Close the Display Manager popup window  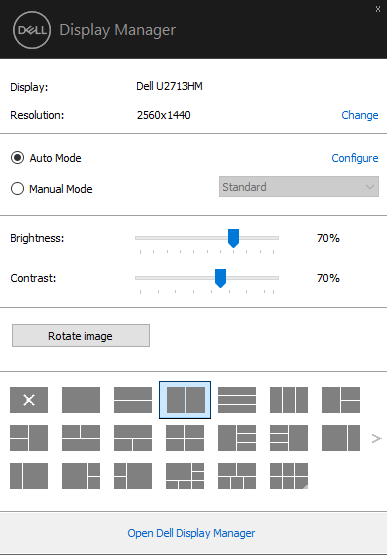coord(378,9)
